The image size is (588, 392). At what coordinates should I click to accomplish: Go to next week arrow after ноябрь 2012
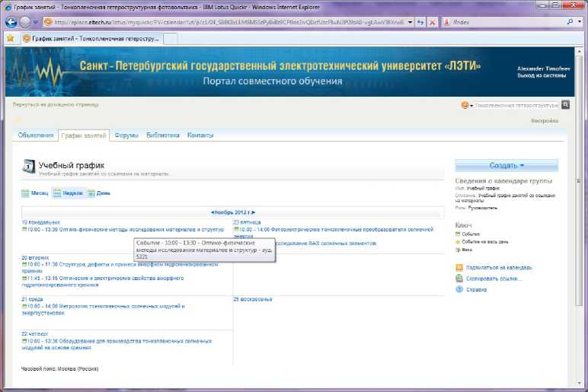click(254, 212)
